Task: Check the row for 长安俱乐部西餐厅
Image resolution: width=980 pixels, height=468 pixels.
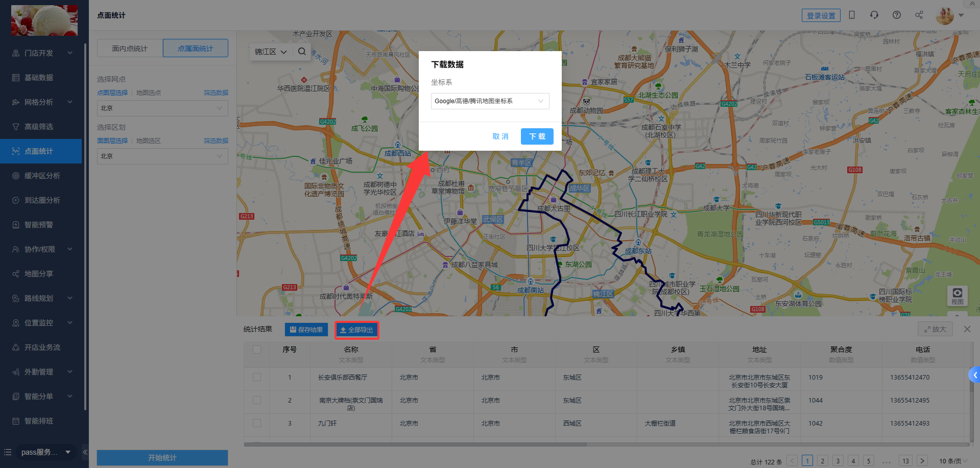Action: (x=257, y=377)
